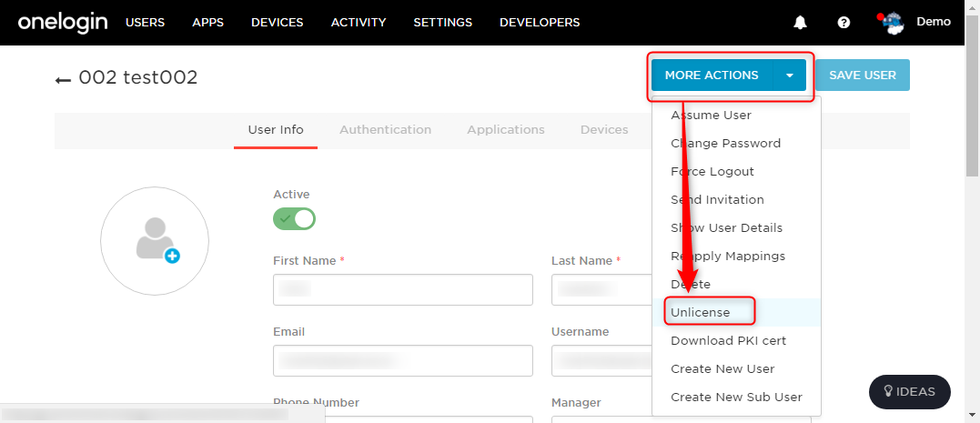The width and height of the screenshot is (980, 423).
Task: Open the help question mark icon
Action: click(x=844, y=23)
